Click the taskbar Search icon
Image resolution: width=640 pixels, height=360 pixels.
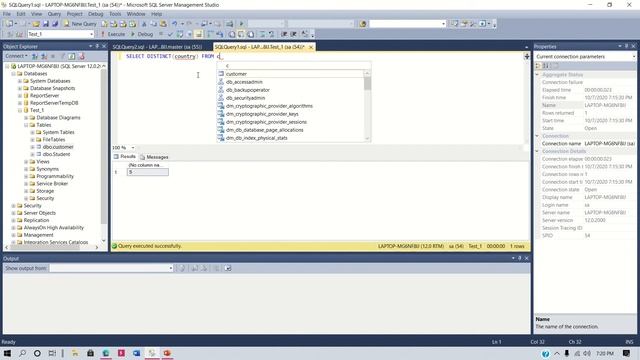point(22,353)
